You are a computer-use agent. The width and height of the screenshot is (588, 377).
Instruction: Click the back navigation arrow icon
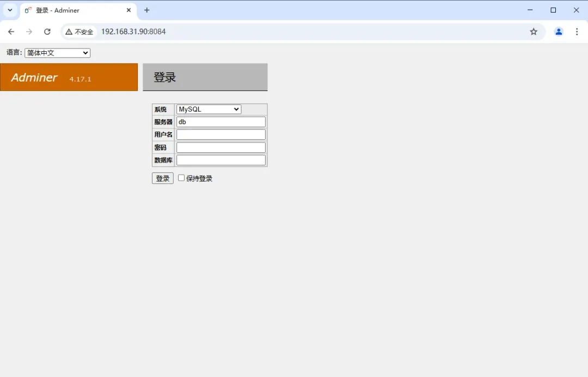11,32
